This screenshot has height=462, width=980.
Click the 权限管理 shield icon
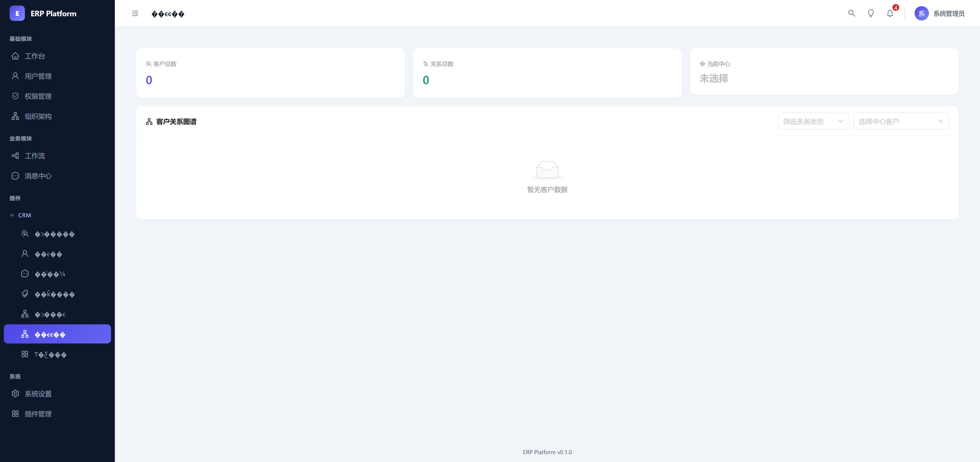pyautogui.click(x=15, y=96)
